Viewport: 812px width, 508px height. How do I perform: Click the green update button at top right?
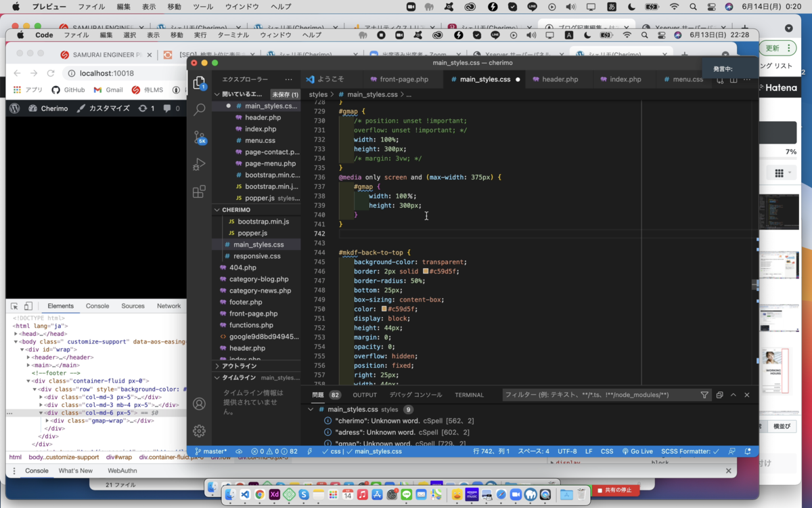[780, 49]
